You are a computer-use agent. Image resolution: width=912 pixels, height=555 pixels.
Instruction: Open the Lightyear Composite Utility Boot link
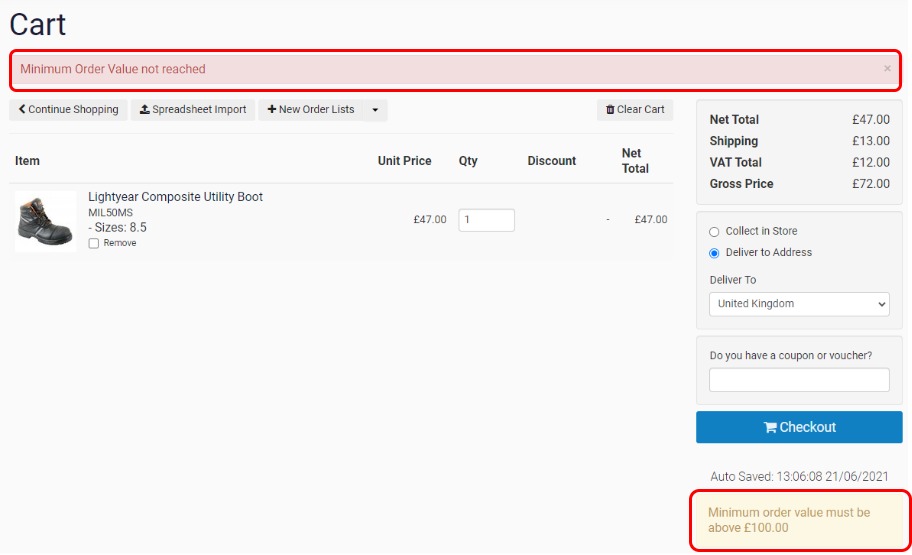(175, 197)
